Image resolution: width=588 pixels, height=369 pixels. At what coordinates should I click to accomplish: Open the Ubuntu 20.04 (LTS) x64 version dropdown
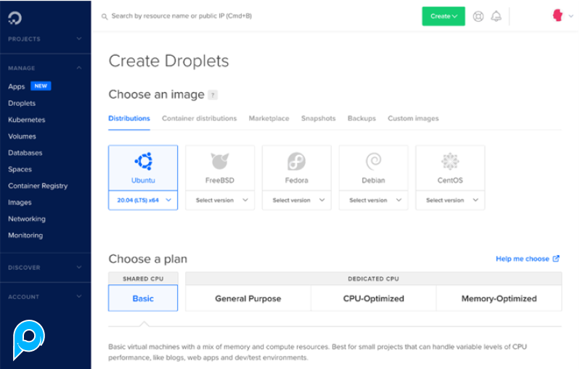pos(143,200)
